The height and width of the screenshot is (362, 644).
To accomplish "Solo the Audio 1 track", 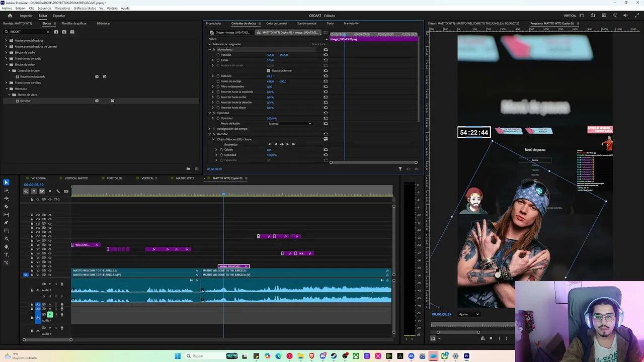I will coord(56,284).
